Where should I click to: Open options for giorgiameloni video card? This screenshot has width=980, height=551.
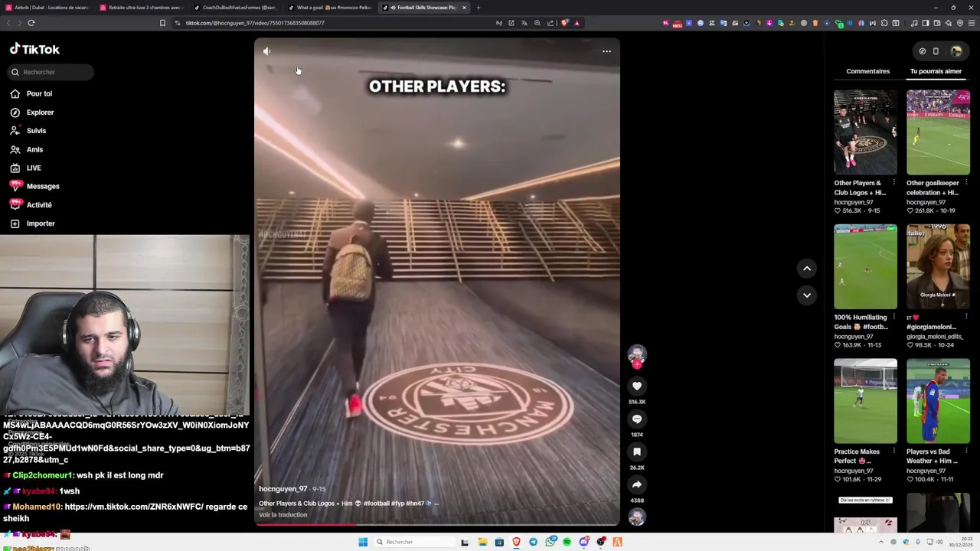click(966, 317)
